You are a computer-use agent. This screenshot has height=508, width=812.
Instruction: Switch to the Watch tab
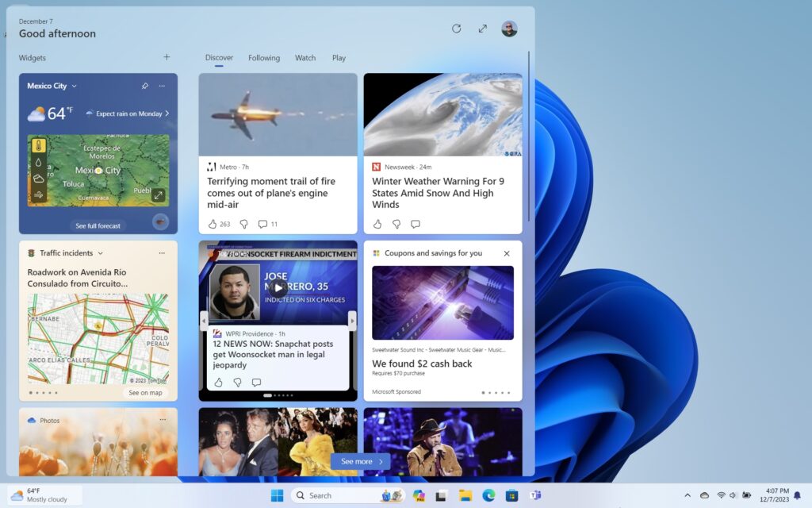tap(305, 57)
